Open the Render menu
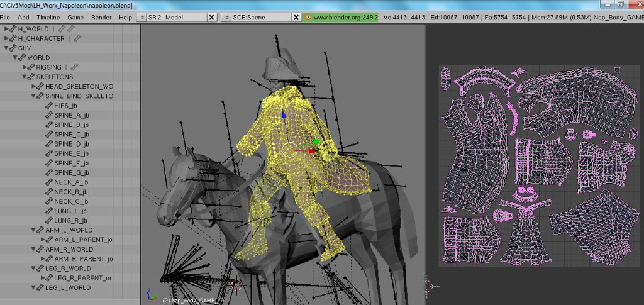The height and width of the screenshot is (305, 644). (x=101, y=17)
